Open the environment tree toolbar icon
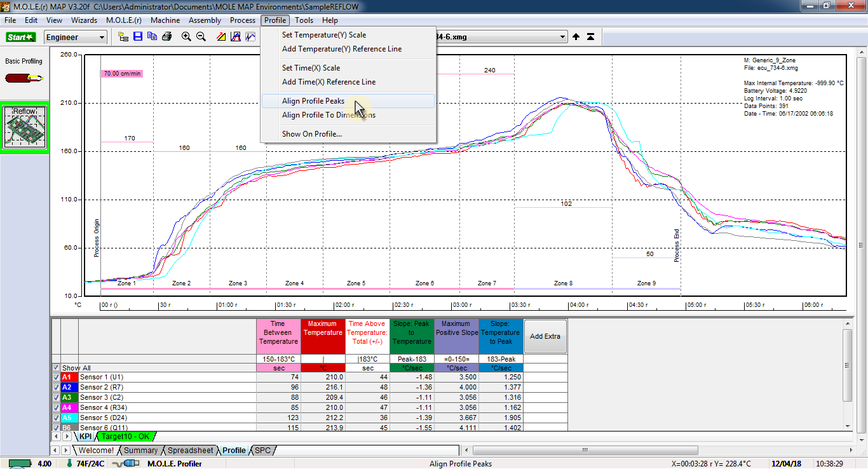868x469 pixels. pos(123,37)
